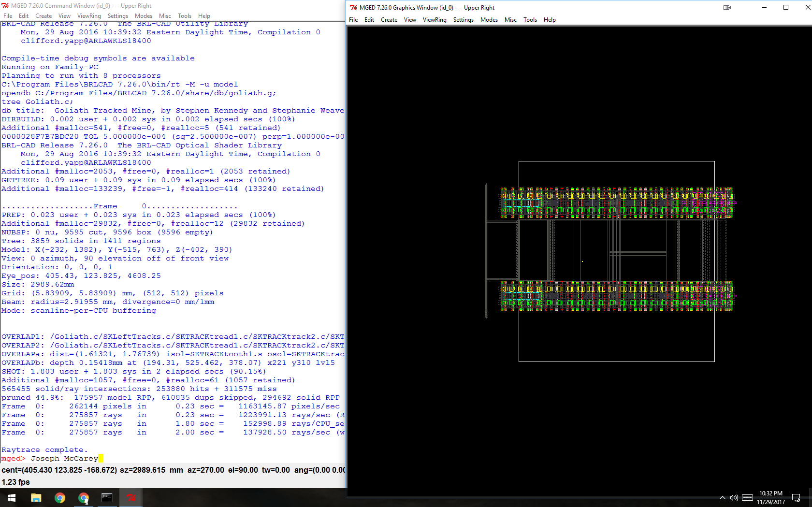Click the tablet mode icon in Graphics title bar
This screenshot has width=812, height=507.
point(727,7)
